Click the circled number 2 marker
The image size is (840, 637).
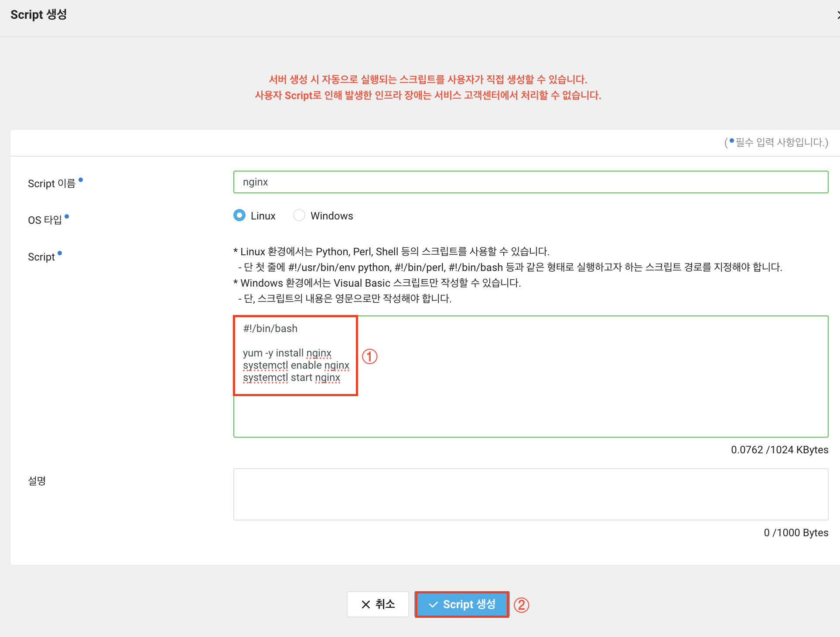[521, 605]
